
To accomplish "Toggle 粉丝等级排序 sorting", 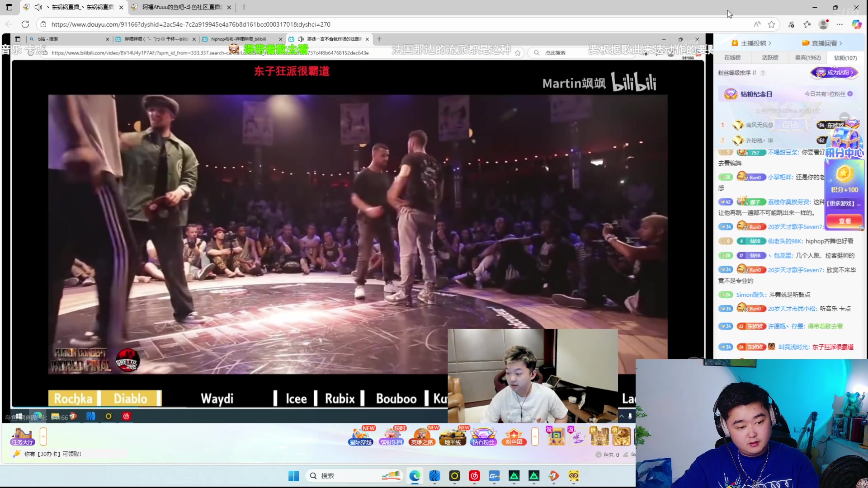I will 737,73.
